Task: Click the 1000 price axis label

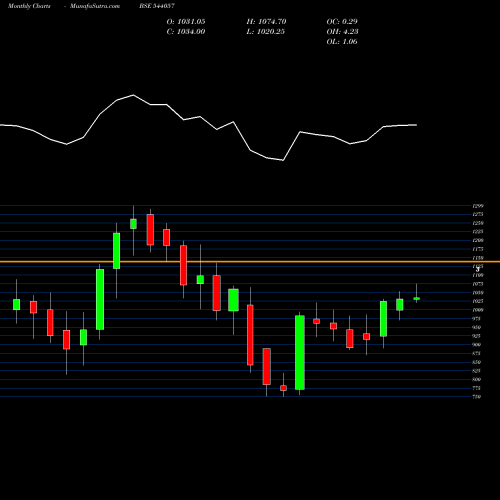Action: point(478,310)
